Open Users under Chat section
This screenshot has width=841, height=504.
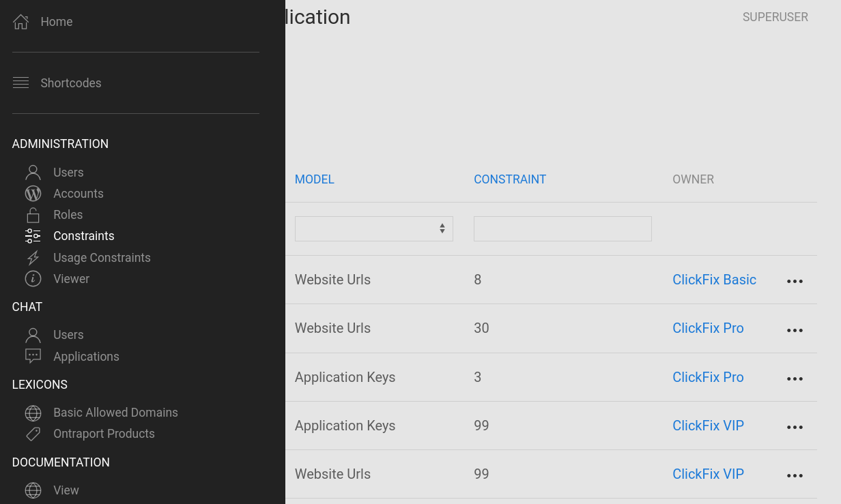[68, 335]
